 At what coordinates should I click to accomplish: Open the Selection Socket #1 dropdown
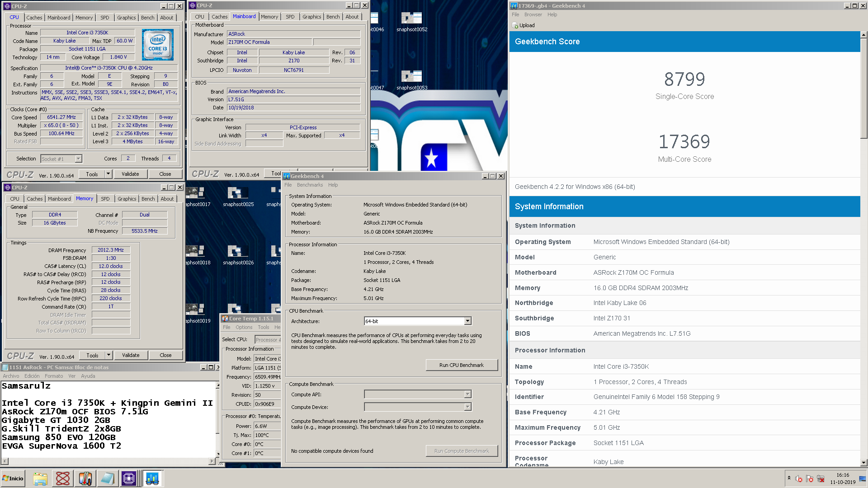tap(79, 159)
